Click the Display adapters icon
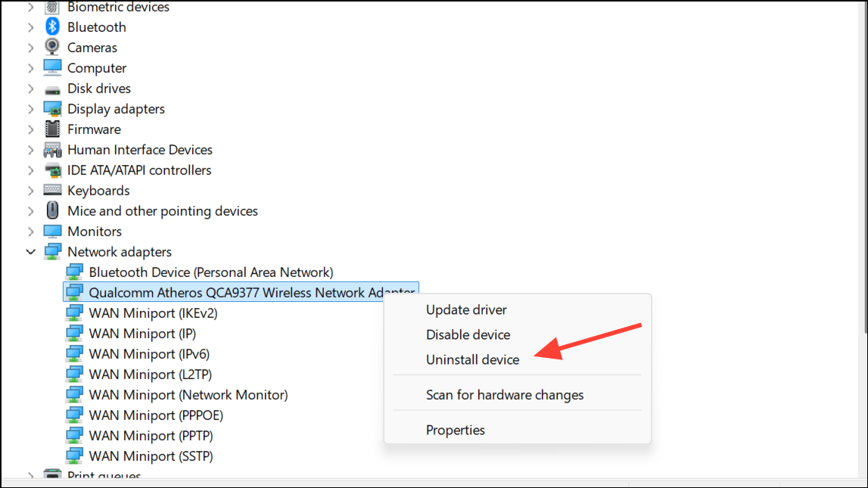This screenshot has height=488, width=868. click(52, 109)
